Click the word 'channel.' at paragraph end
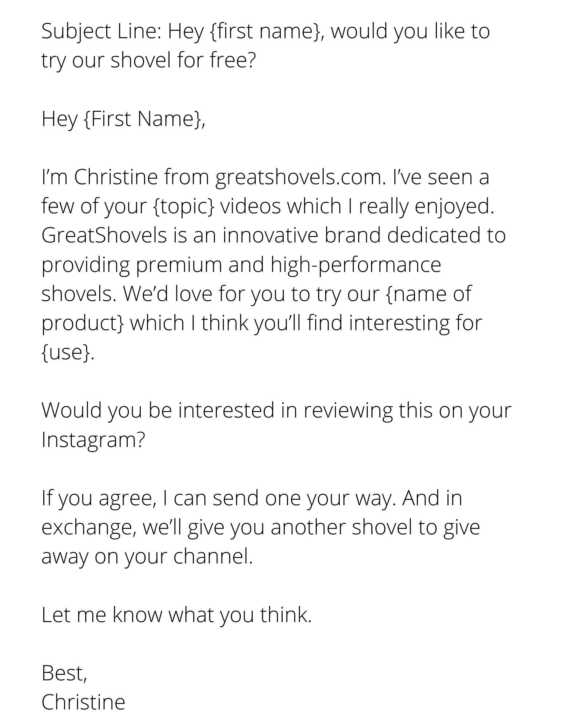562x728 pixels. point(213,557)
